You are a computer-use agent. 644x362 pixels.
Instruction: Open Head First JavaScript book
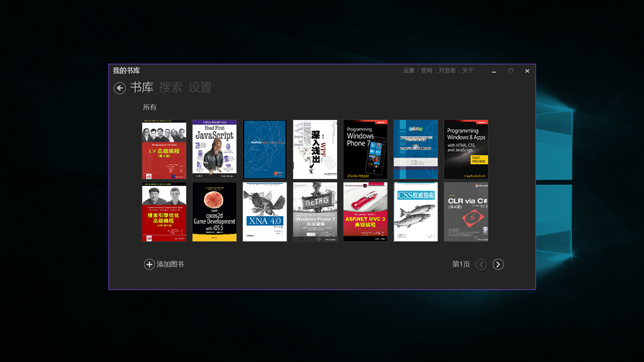(214, 150)
